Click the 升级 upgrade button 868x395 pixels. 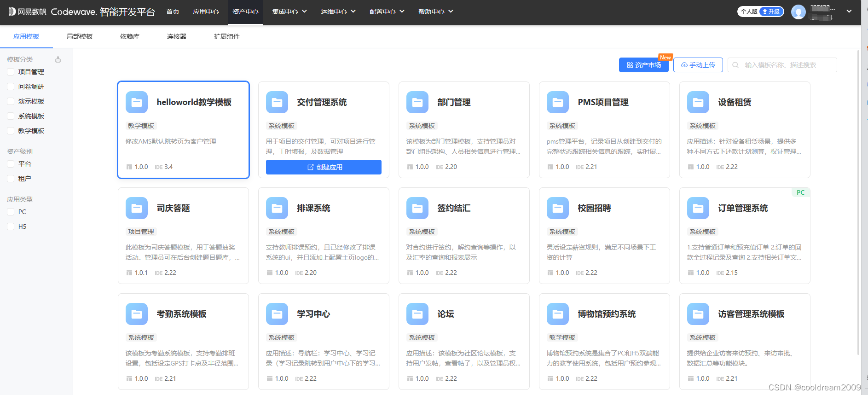771,12
